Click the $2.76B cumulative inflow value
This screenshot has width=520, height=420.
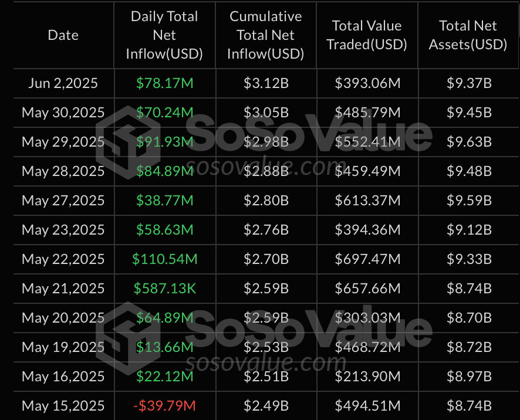click(266, 230)
